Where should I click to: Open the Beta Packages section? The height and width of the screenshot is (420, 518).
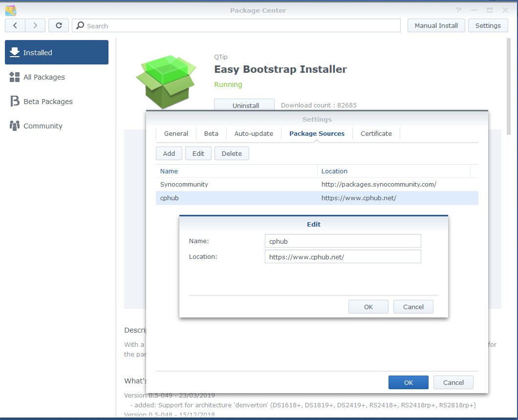point(48,101)
